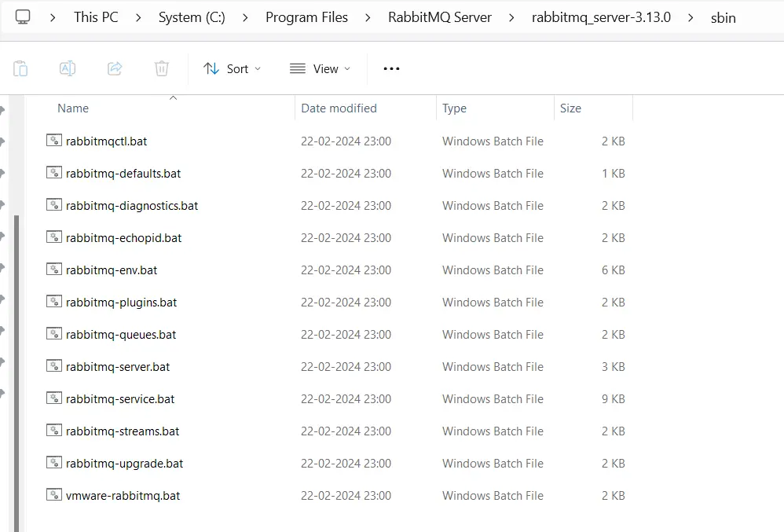Screen dimensions: 784x532
Task: Select the rabbitmq-env.bat file name
Action: click(112, 270)
